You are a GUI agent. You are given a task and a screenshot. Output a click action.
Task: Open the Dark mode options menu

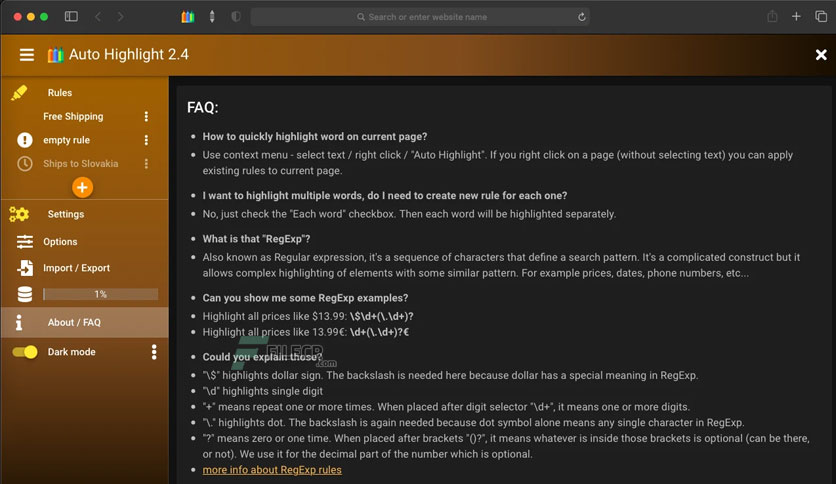pos(154,352)
